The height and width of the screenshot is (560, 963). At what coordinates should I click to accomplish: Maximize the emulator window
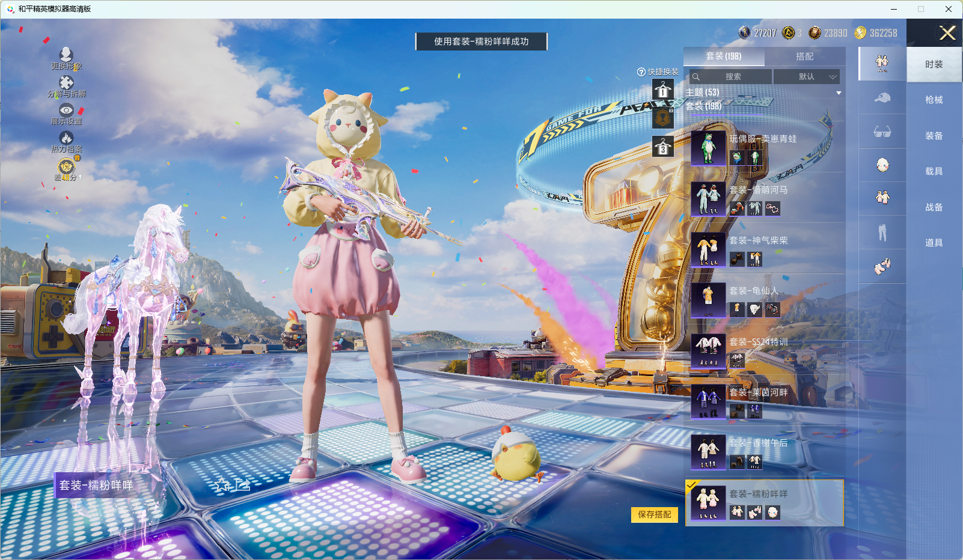click(921, 9)
